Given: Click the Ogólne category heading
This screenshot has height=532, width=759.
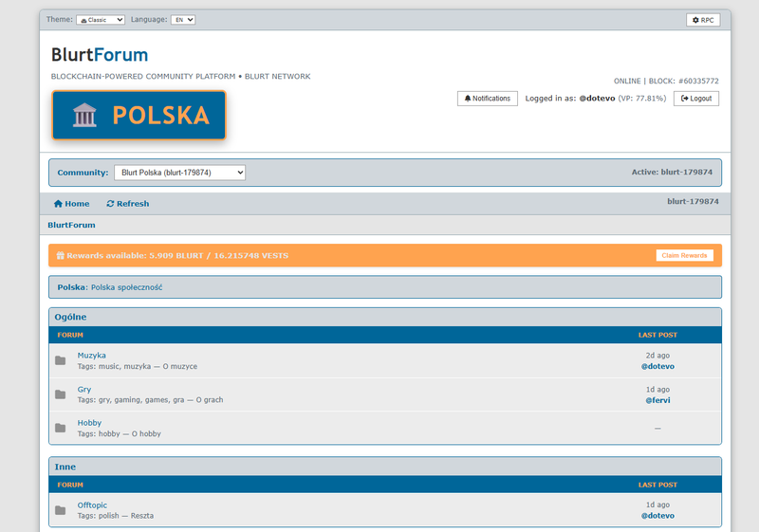Looking at the screenshot, I should click(x=70, y=317).
